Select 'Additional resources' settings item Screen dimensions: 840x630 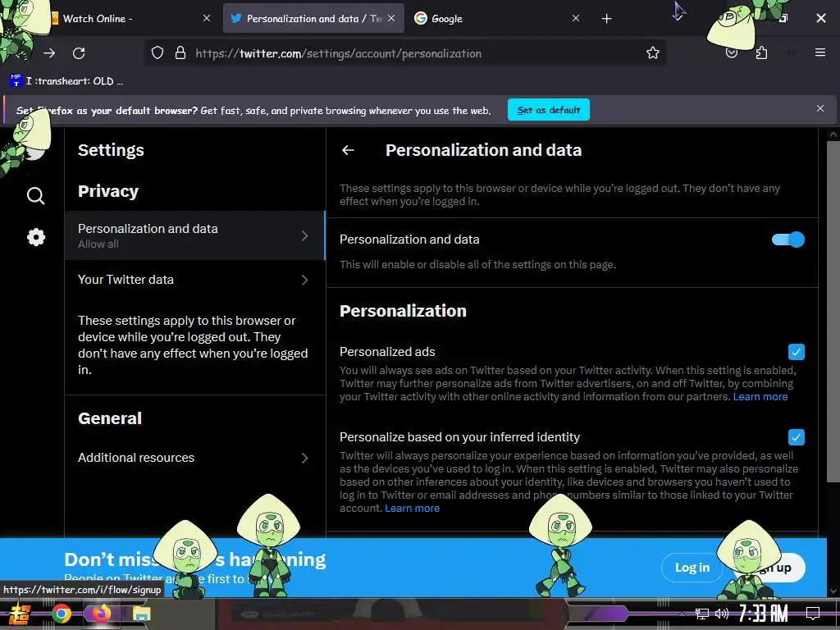[x=195, y=458]
